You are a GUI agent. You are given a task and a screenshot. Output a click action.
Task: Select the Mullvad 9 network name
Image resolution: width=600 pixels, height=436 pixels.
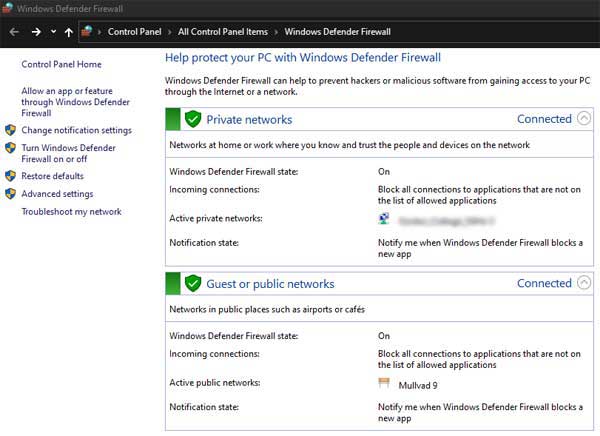pos(418,385)
